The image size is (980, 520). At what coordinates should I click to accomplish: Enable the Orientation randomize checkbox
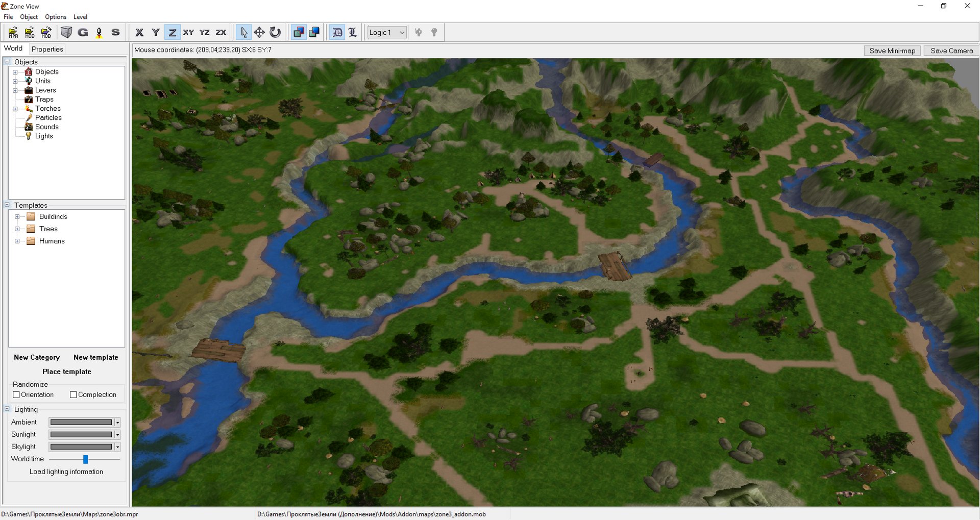click(16, 394)
